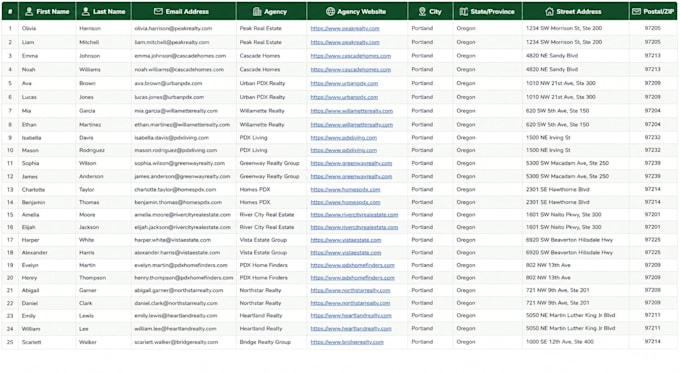
Task: Click the globe icon beside Agency Website header
Action: tap(330, 12)
